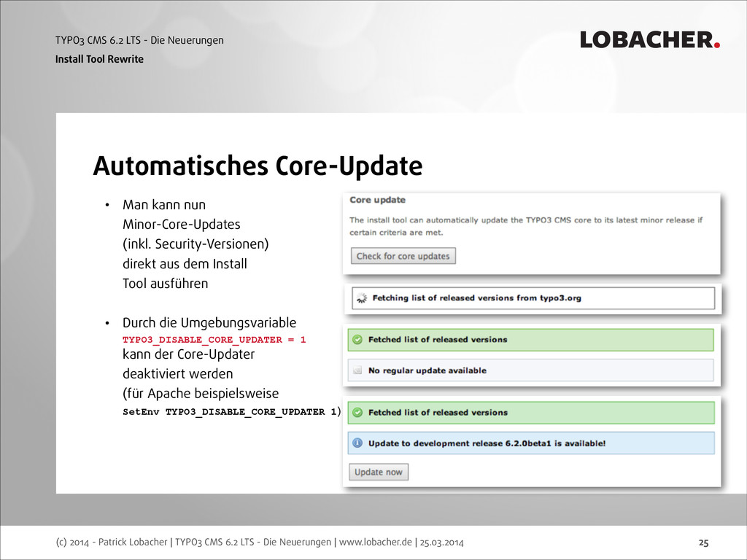Click www.lobacher.de in the footer

point(376,542)
